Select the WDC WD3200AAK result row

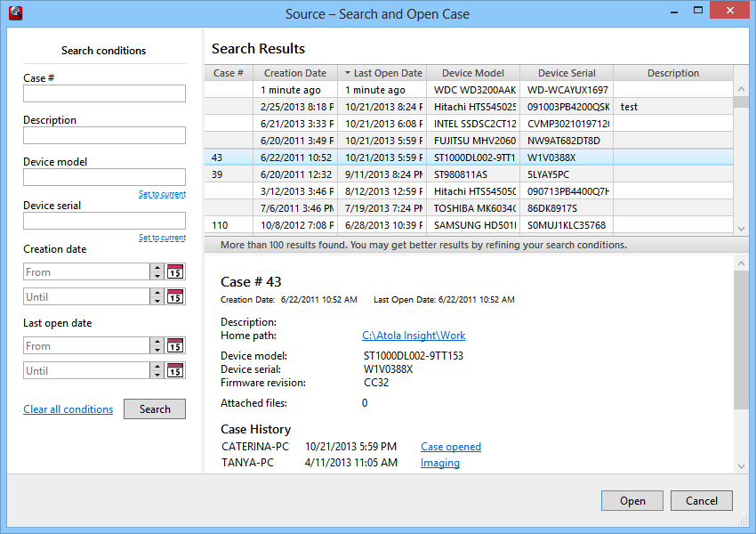coord(469,90)
